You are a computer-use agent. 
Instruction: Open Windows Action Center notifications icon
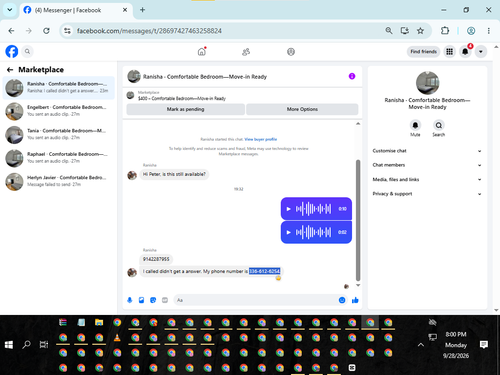point(484,345)
